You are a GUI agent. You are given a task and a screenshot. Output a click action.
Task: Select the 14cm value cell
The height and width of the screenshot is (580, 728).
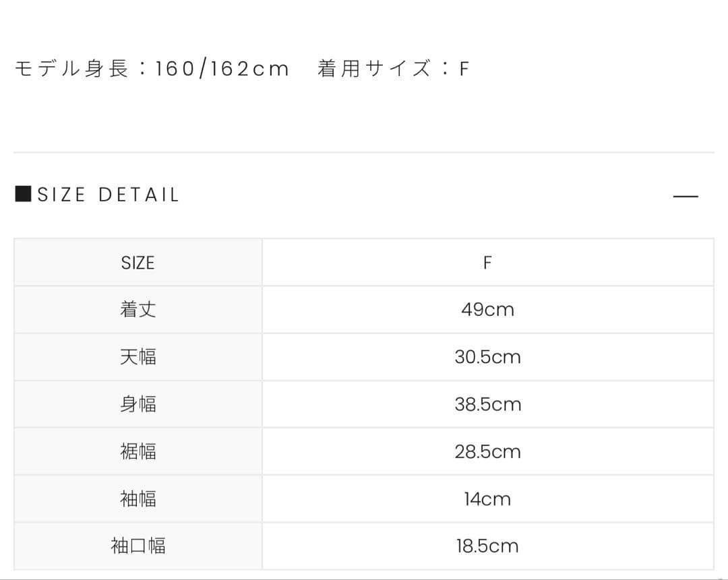(x=487, y=499)
